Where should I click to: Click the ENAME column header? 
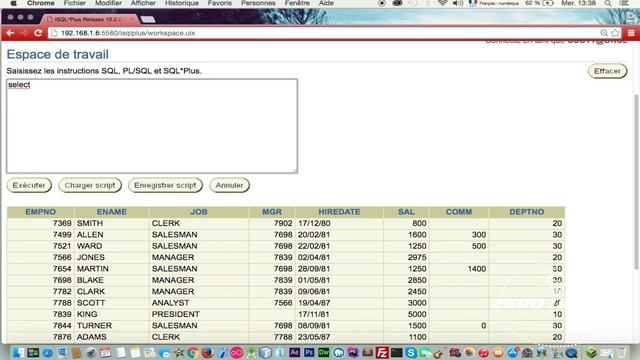click(x=111, y=212)
